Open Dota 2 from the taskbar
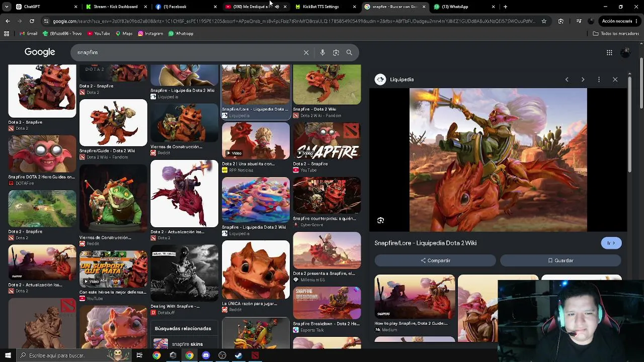 pyautogui.click(x=255, y=355)
